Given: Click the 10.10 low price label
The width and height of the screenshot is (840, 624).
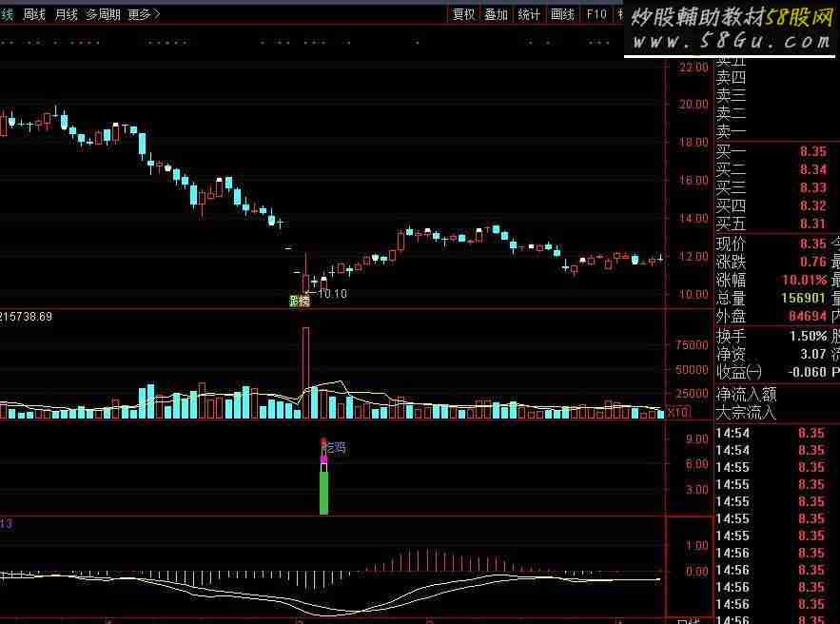Looking at the screenshot, I should [333, 294].
